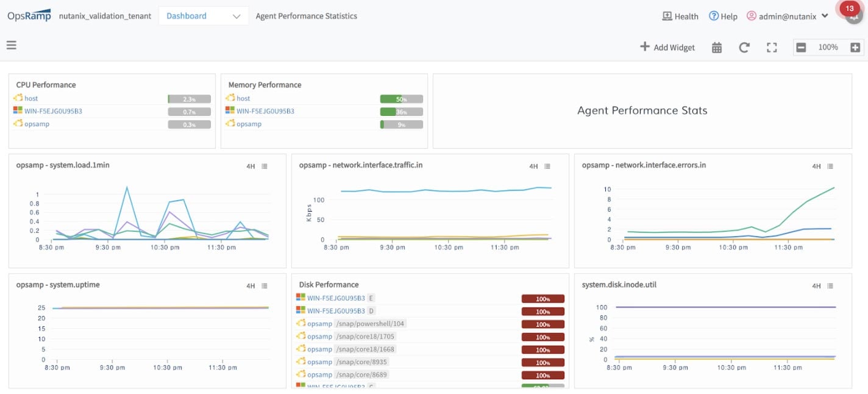Click the Agent Performance Statistics tab label
The width and height of the screenshot is (868, 394).
(x=307, y=16)
